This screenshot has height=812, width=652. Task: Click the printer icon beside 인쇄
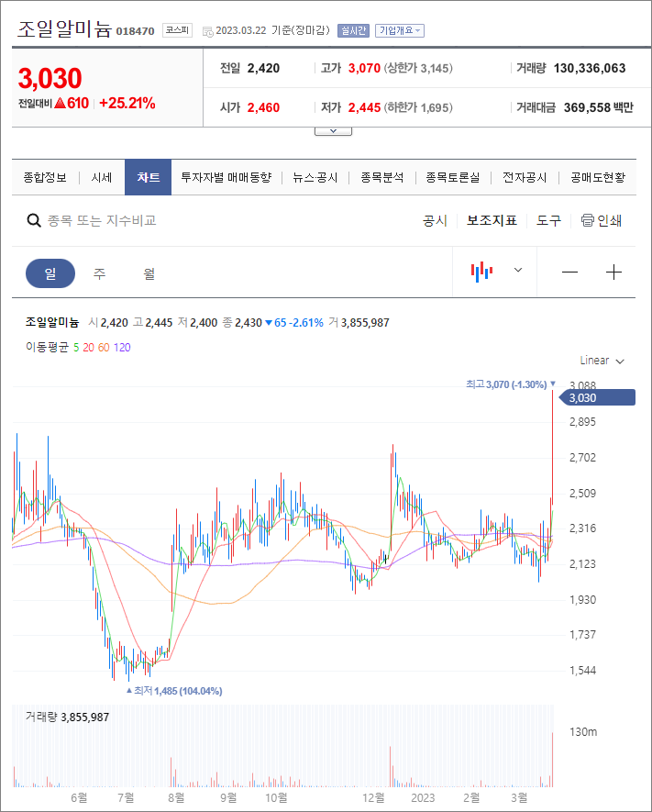587,220
